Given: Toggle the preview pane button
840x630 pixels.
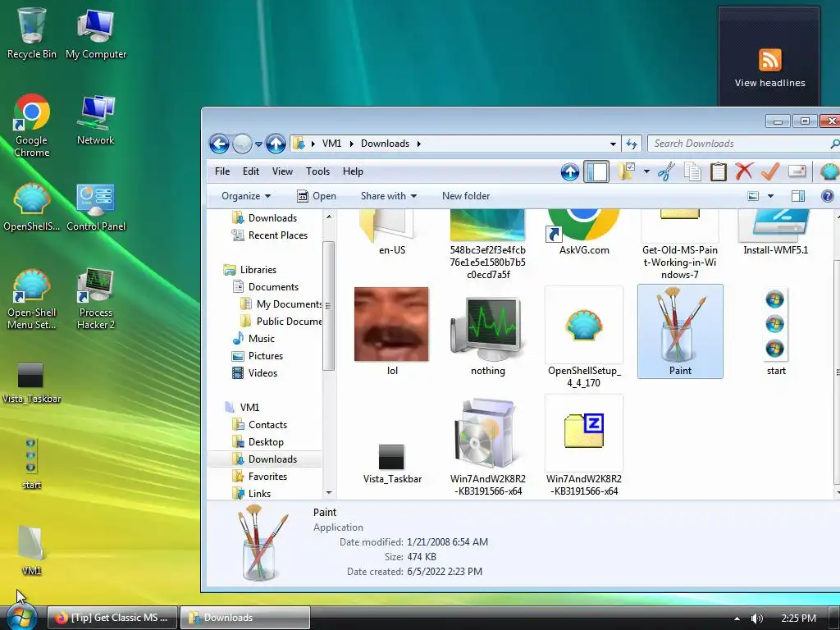Looking at the screenshot, I should pos(798,196).
